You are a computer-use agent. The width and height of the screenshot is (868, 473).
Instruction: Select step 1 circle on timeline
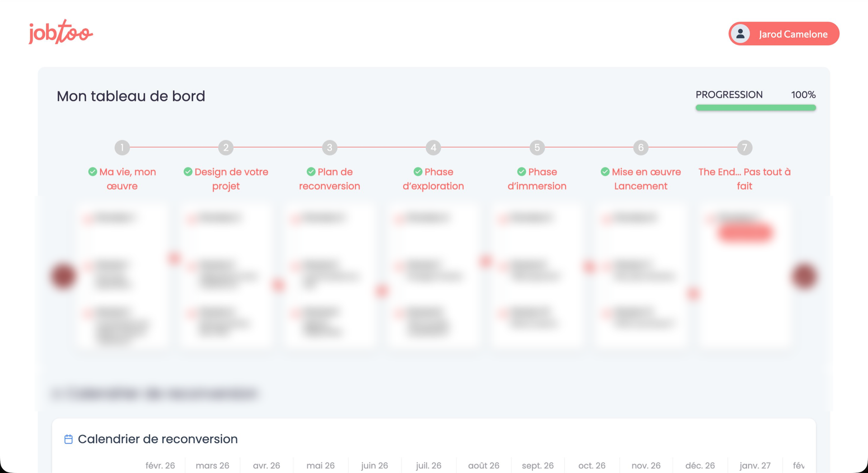click(122, 147)
